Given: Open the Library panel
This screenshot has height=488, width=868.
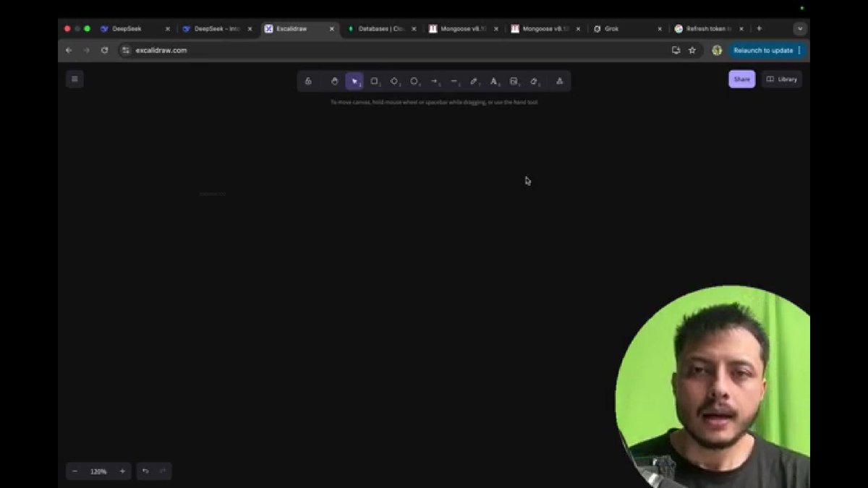Looking at the screenshot, I should coord(781,80).
